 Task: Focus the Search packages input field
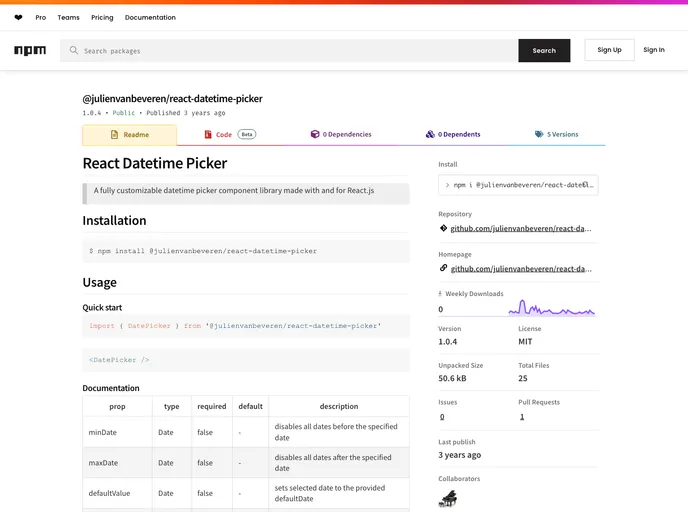289,50
